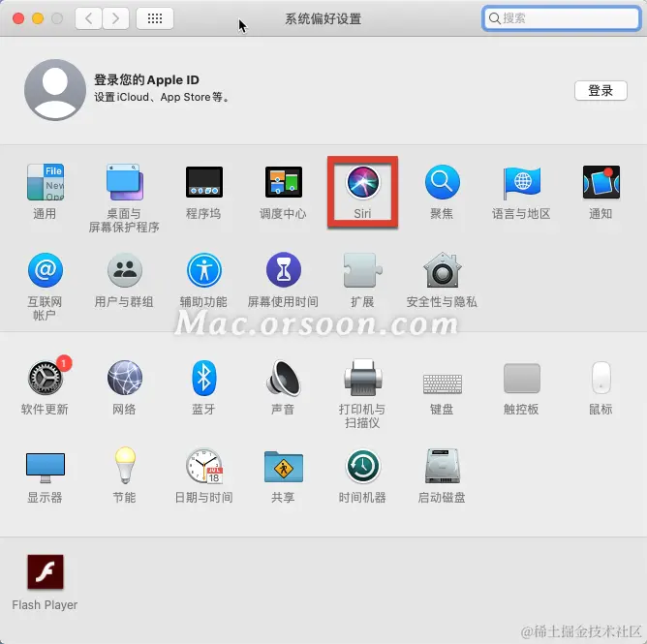Open Mission Control (调度中心) settings
This screenshot has width=647, height=644.
click(x=284, y=182)
